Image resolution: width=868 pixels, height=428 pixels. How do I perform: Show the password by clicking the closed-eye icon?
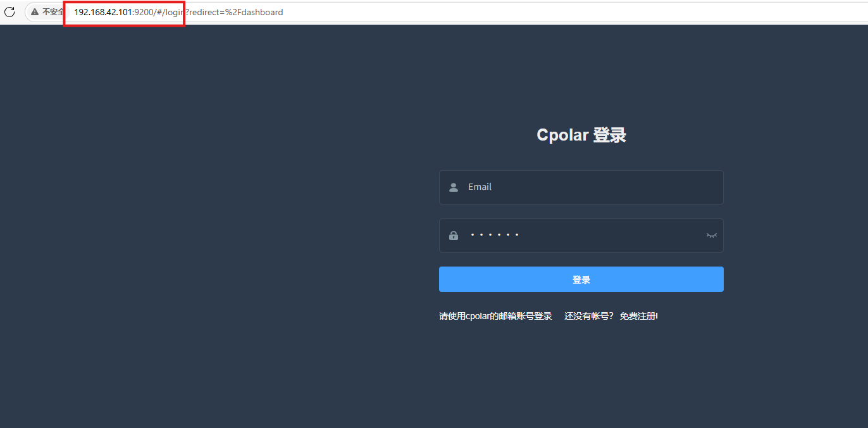coord(711,235)
